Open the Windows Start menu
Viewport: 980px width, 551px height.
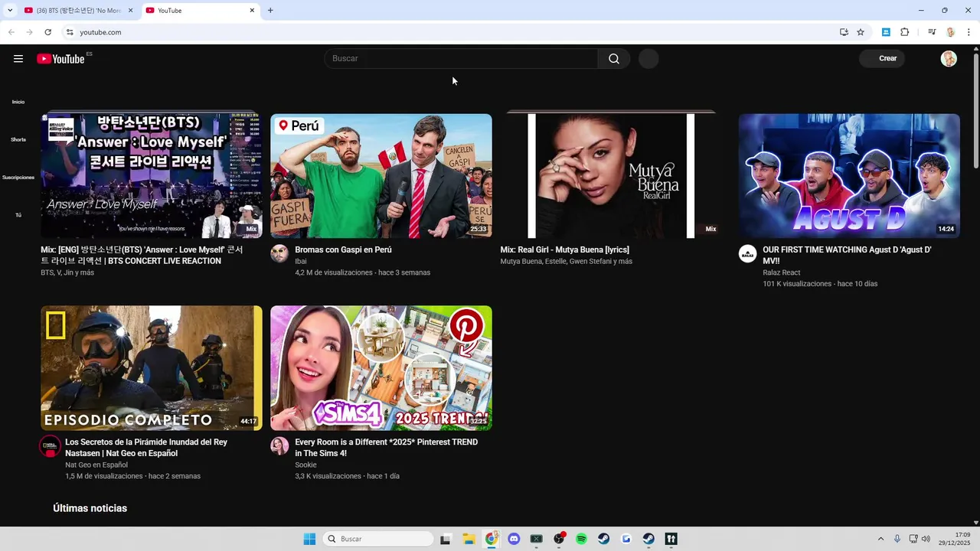tap(309, 539)
